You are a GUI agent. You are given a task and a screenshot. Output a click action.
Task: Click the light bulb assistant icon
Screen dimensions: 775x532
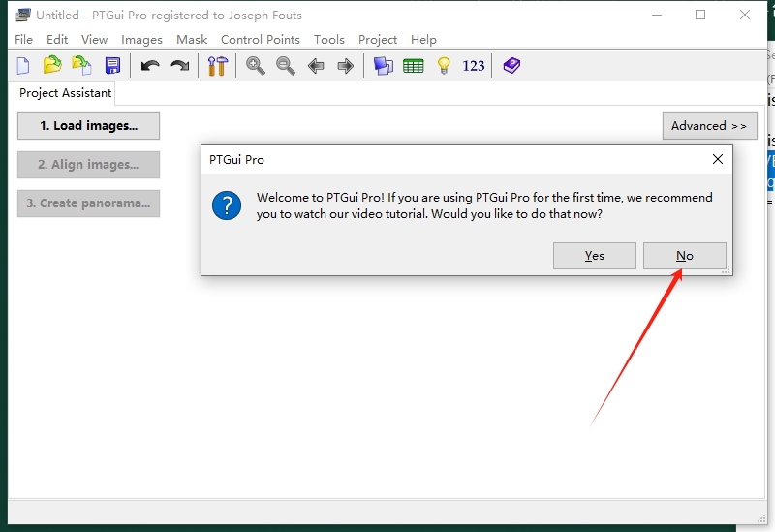(444, 65)
